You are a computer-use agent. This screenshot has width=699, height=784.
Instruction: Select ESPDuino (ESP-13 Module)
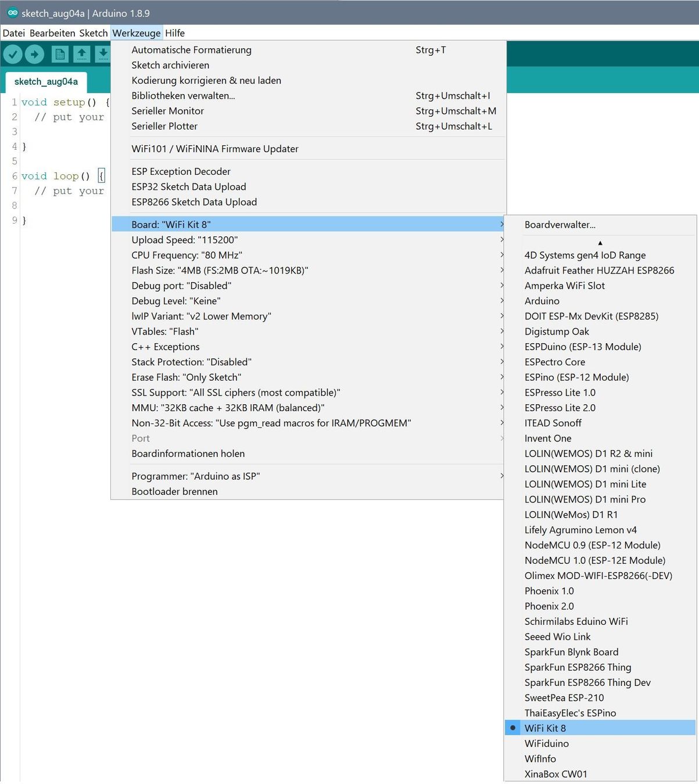coord(600,347)
